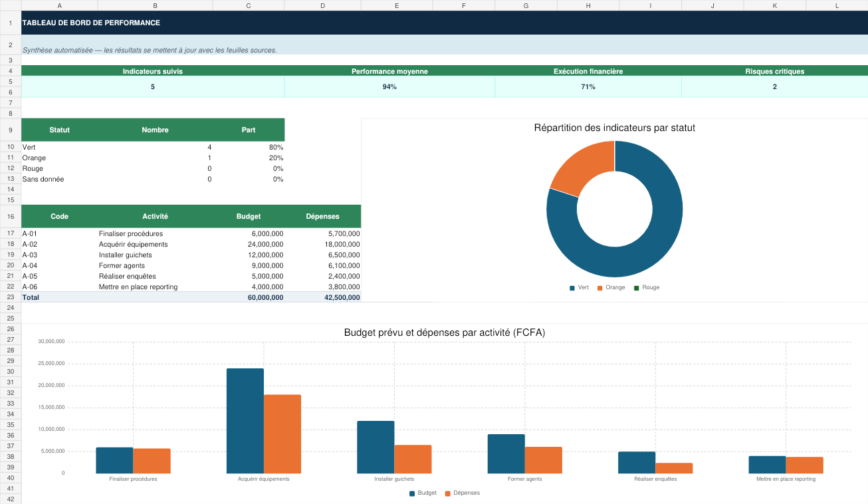The image size is (868, 504).
Task: Select the 'Exécution financière' header cell
Action: [x=588, y=71]
